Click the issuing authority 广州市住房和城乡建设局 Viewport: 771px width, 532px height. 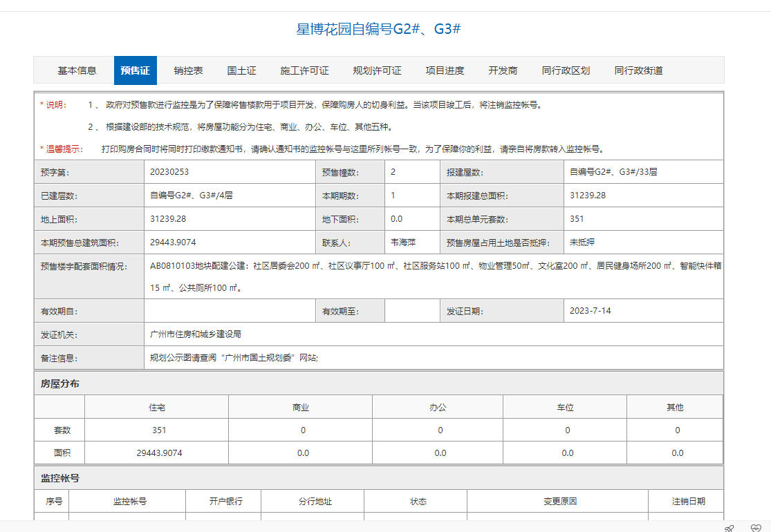[x=196, y=334]
